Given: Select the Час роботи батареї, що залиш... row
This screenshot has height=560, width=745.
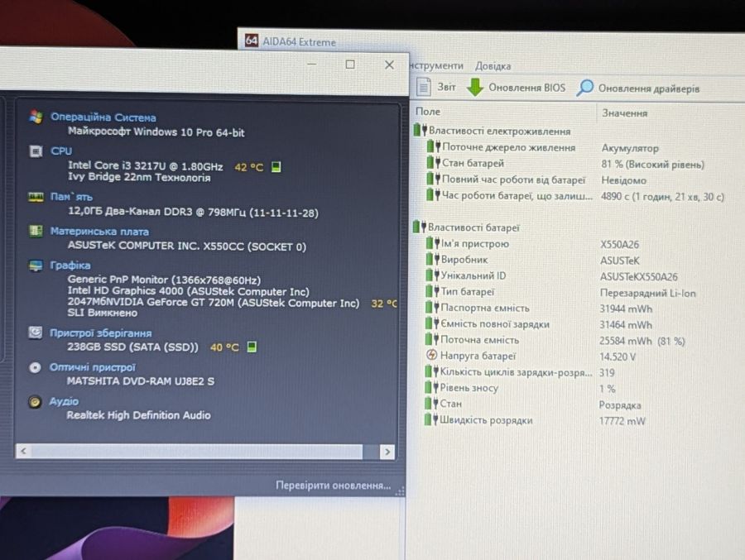Looking at the screenshot, I should (577, 196).
